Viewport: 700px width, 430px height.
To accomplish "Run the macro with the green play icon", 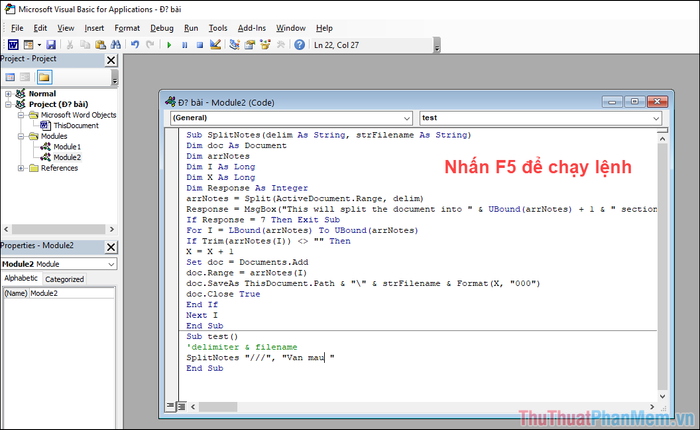I will [x=169, y=45].
